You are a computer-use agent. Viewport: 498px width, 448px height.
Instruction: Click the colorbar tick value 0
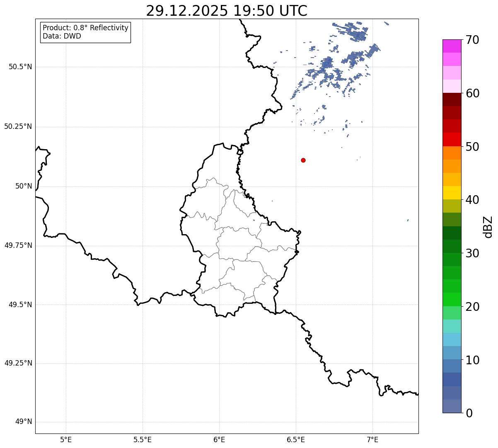469,413
